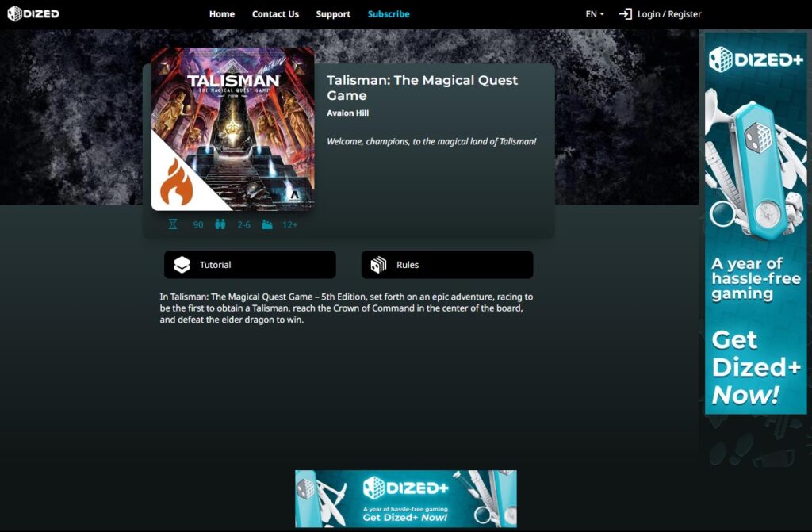Click the Dized+ logo in the side banner

(x=756, y=59)
